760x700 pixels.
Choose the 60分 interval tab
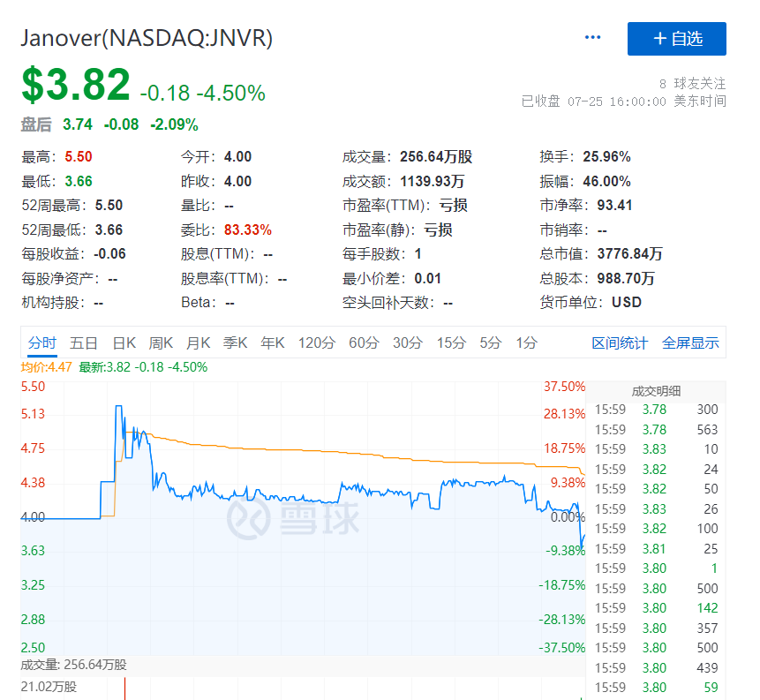(x=364, y=343)
